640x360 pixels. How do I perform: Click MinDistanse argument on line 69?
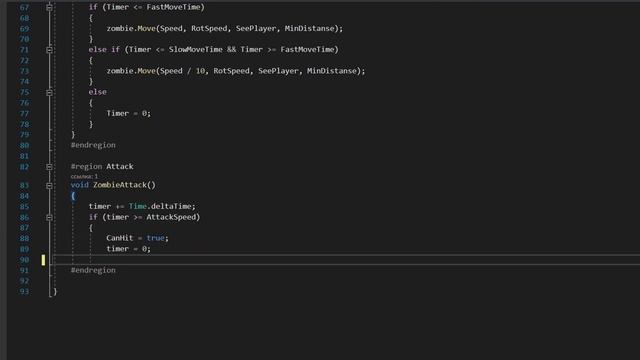pos(309,28)
